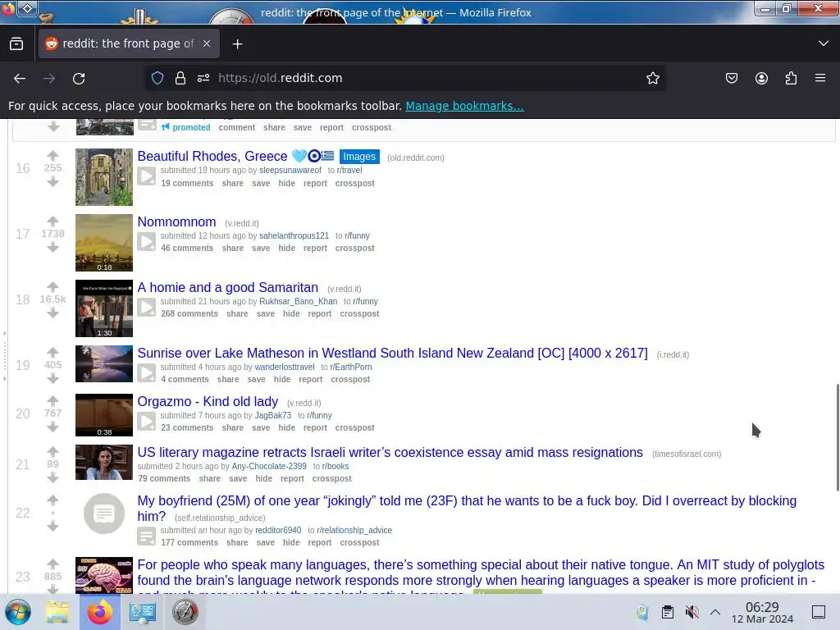840x630 pixels.
Task: Upvote A homie and a good Samaritan
Action: pyautogui.click(x=52, y=286)
